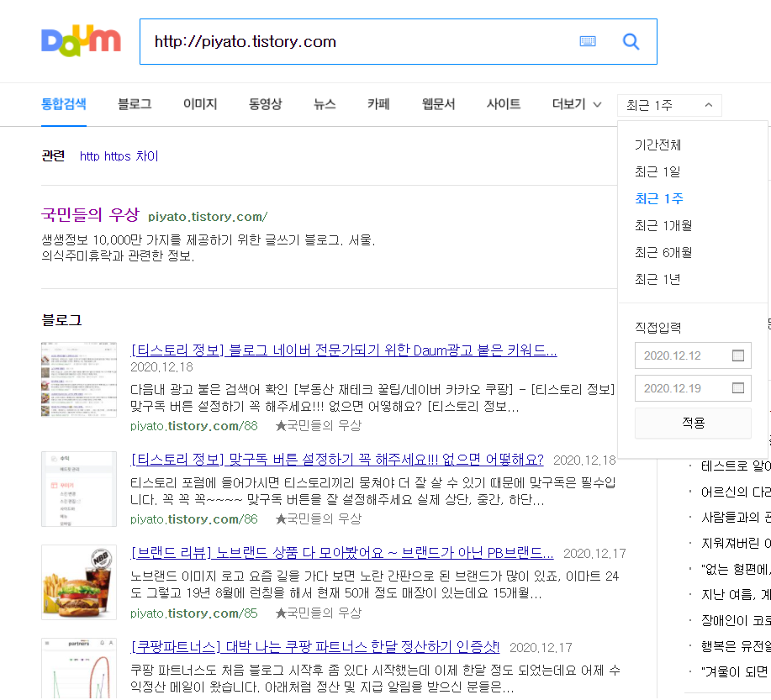771x700 pixels.
Task: Switch to the 블로그 tab
Action: (135, 104)
